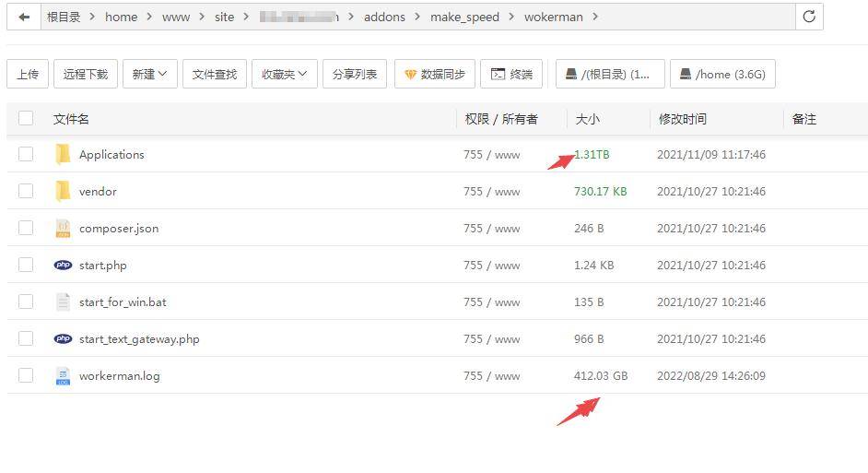Image resolution: width=868 pixels, height=473 pixels.
Task: Go back with the left arrow button
Action: [24, 18]
